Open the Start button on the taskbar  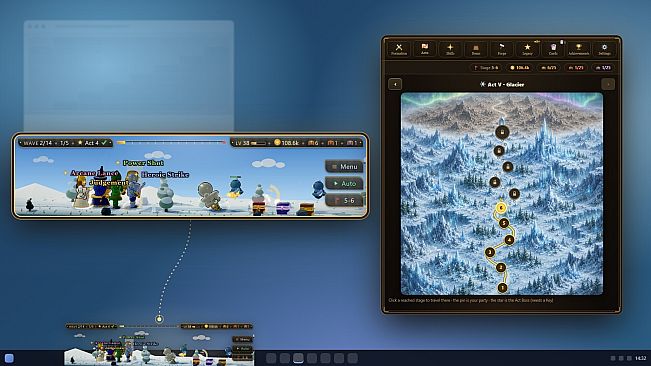tap(9, 358)
